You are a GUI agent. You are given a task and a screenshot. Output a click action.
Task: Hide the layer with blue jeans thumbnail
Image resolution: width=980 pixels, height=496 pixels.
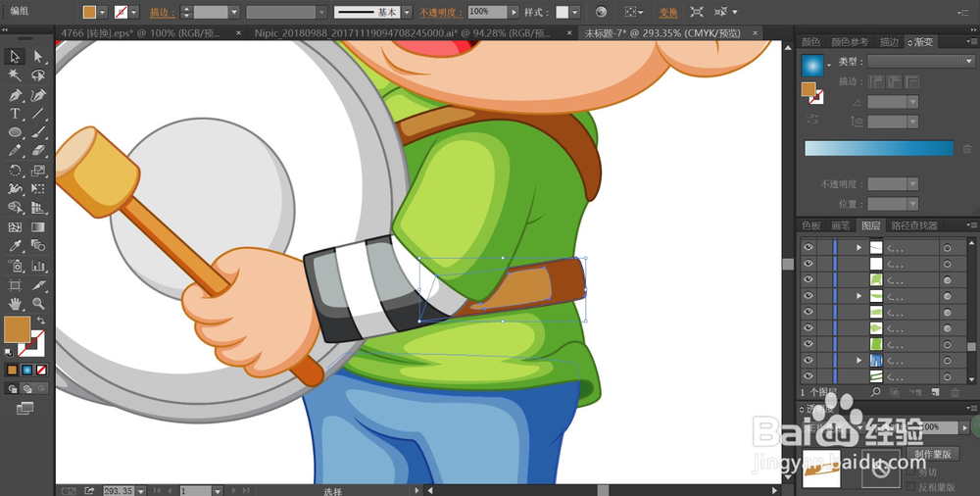coord(808,361)
